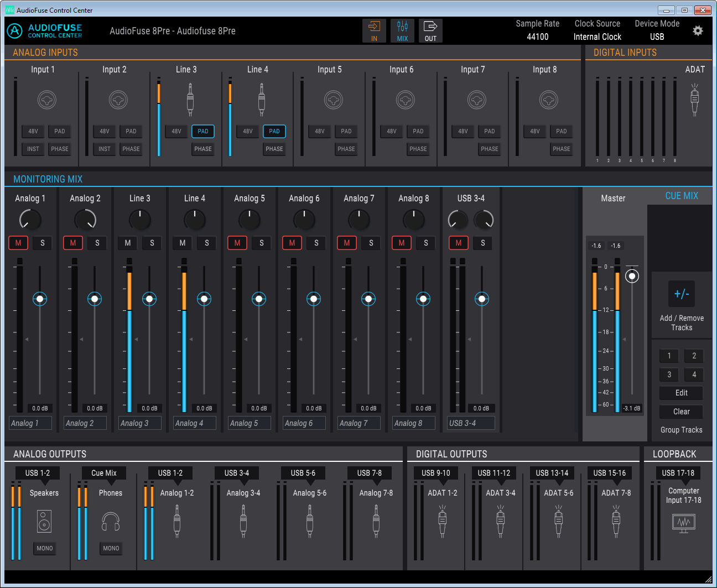Open the Analog 3-4 source dropdown USB 3-4

click(x=237, y=473)
